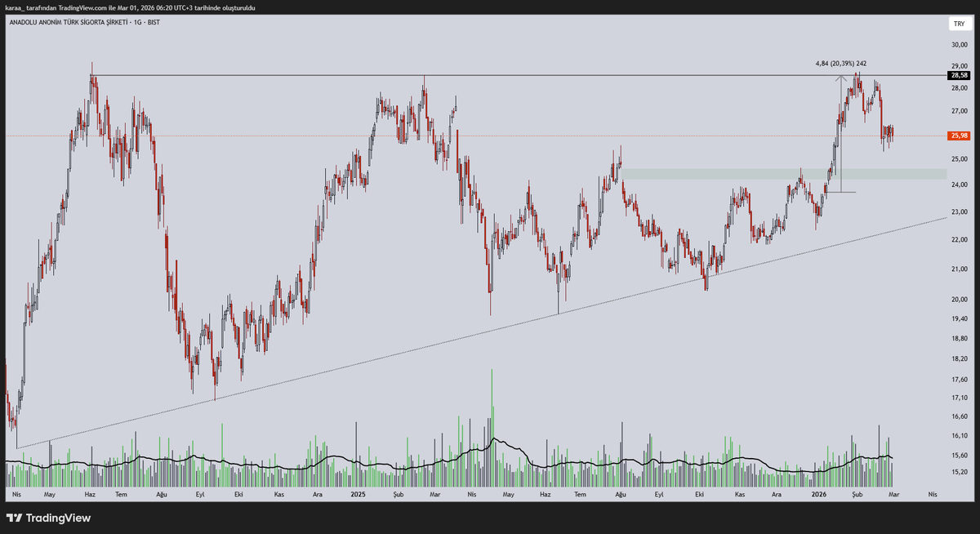
Task: Click the 22,00 price axis label
Action: click(x=959, y=239)
